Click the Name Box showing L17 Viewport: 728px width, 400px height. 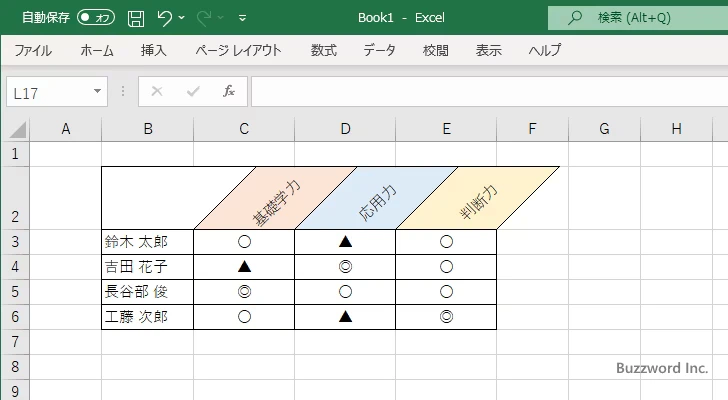coord(49,92)
